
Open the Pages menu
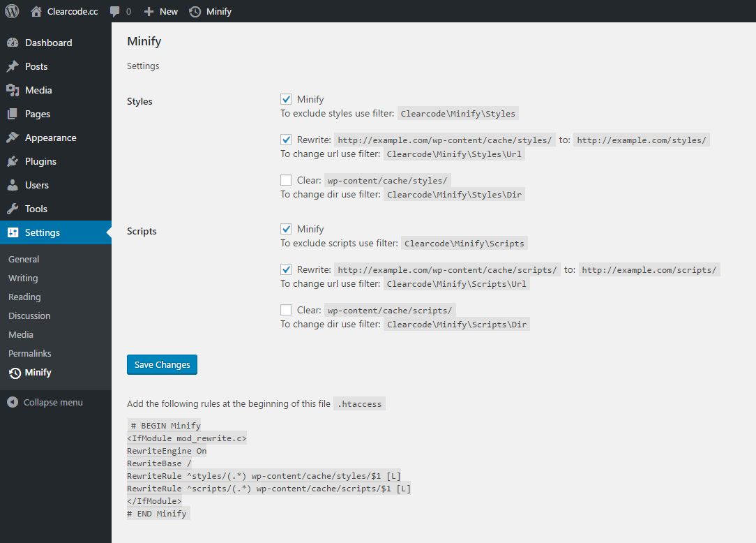point(56,114)
